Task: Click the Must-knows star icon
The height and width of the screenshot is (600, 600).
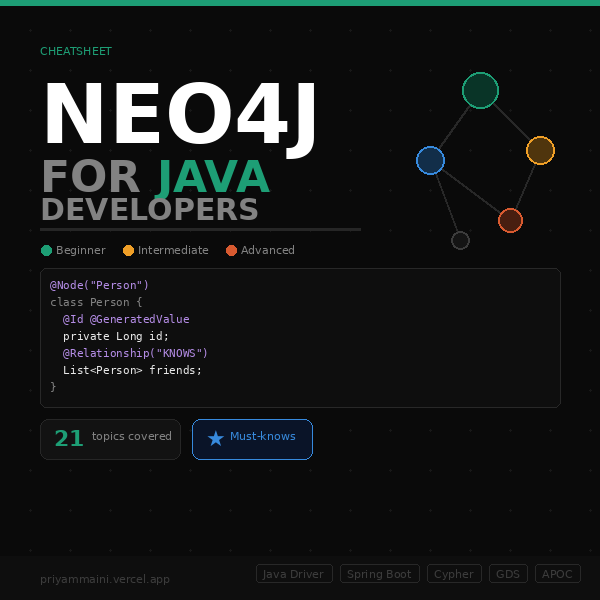Action: click(215, 439)
